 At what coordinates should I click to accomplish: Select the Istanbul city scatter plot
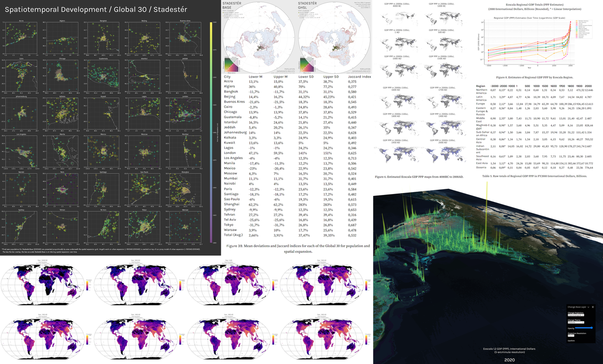(x=144, y=75)
